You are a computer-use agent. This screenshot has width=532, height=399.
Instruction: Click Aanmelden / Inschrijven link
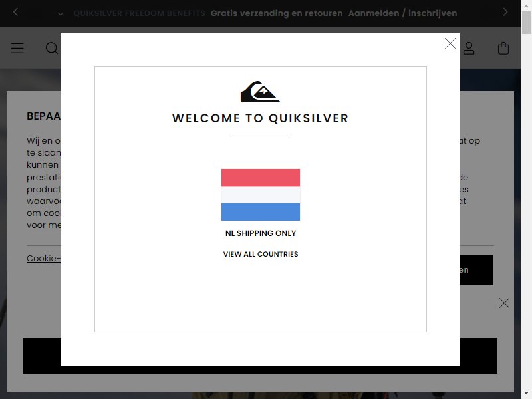click(x=403, y=13)
